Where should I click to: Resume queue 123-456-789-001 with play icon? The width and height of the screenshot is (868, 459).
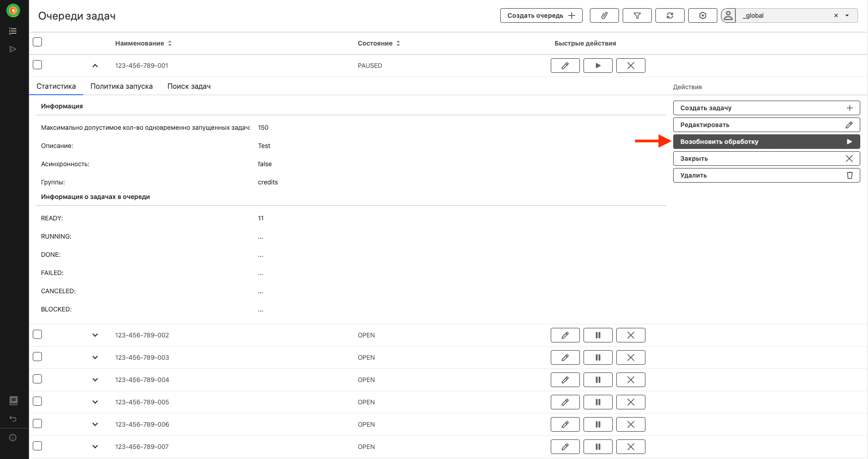[598, 66]
